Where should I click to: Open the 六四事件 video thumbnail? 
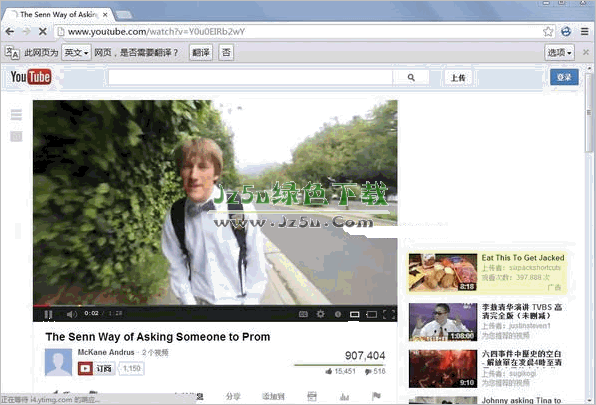[x=443, y=369]
